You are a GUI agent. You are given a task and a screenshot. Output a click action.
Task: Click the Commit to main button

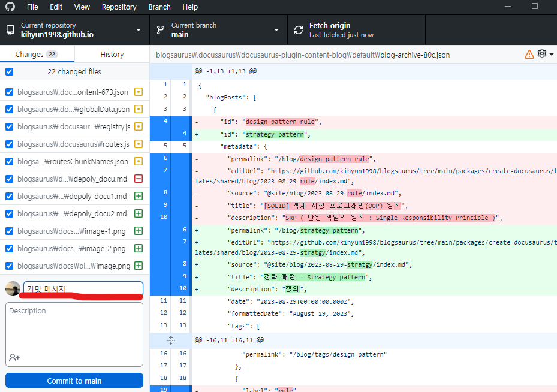[x=74, y=381]
